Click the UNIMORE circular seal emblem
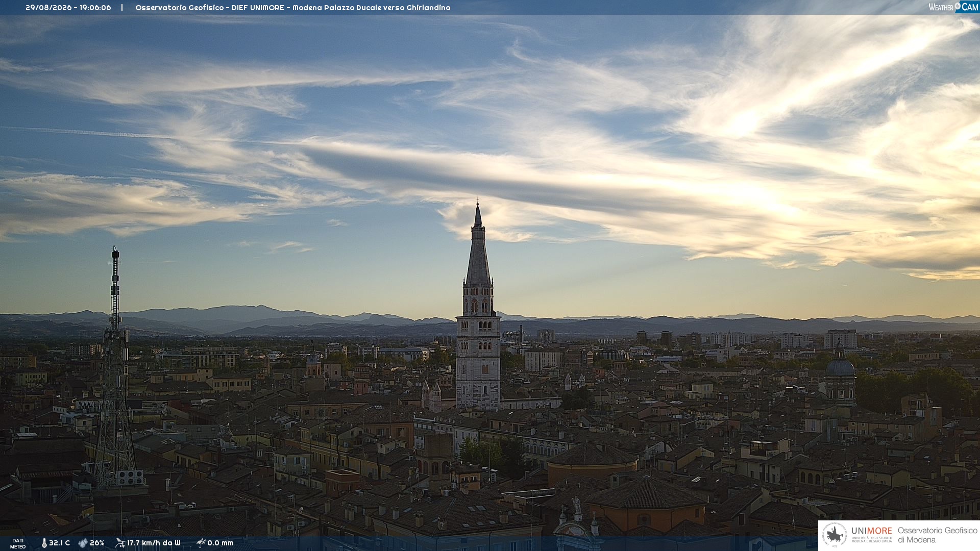The height and width of the screenshot is (551, 980). click(834, 535)
